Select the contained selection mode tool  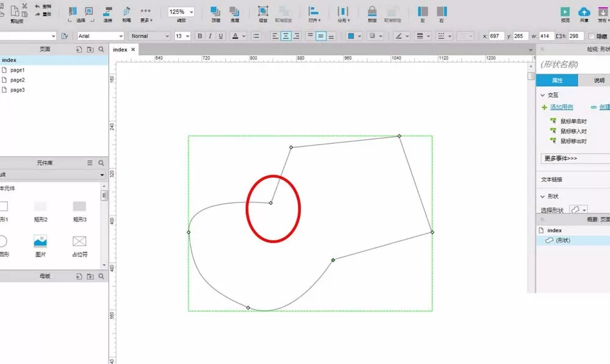coord(88,12)
